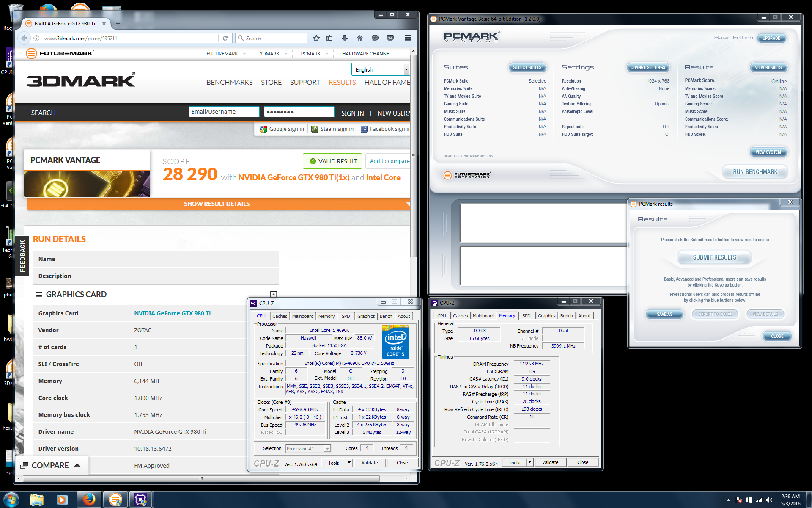Switch to Mainboard tab in left CPU-Z

[x=303, y=316]
